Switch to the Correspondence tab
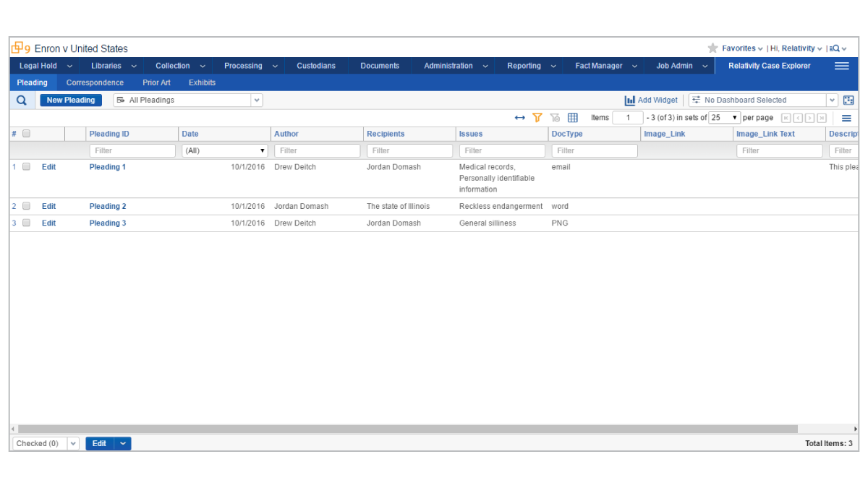Screen dimensions: 868x488 click(95, 82)
